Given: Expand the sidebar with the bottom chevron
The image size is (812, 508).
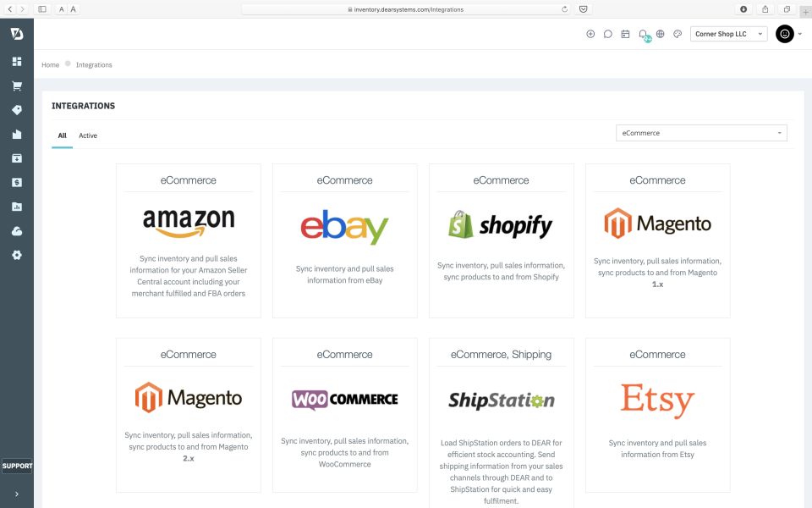Looking at the screenshot, I should 17,494.
